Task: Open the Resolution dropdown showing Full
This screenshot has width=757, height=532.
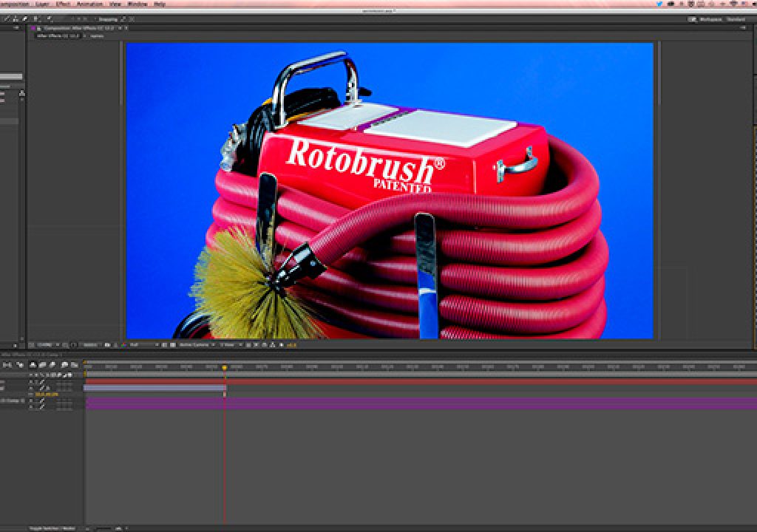Action: click(x=144, y=344)
